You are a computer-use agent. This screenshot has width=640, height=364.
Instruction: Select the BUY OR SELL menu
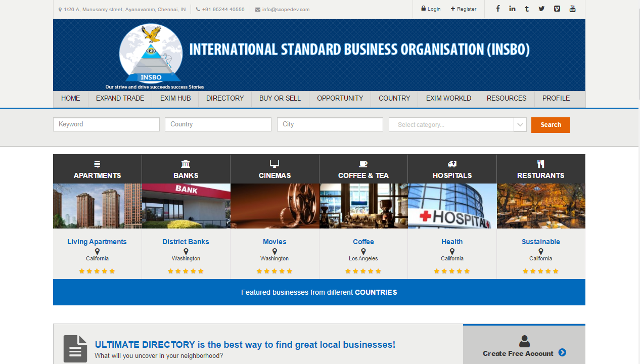280,99
